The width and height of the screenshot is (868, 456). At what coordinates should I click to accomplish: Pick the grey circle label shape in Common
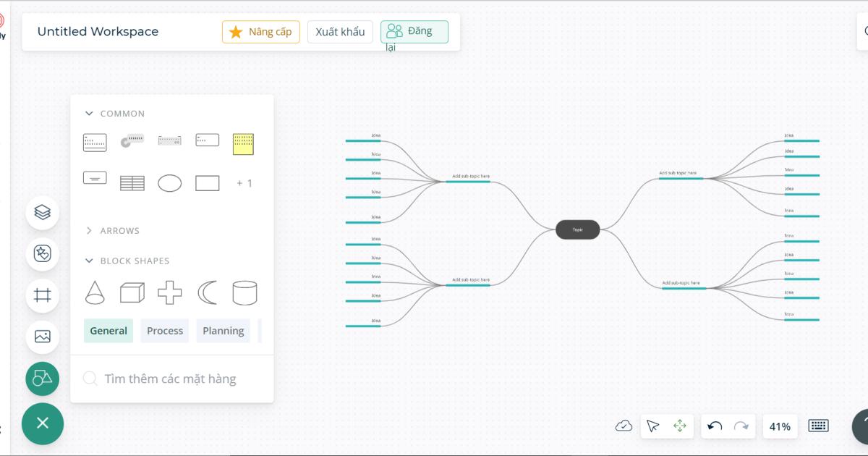132,140
